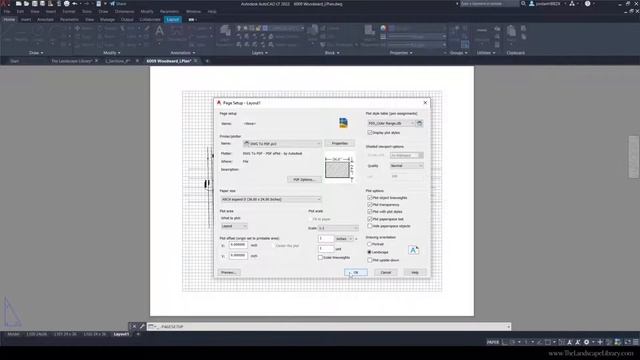Screen dimensions: 640x360
Task: Click the Save As icon in the title bar
Action: point(42,4)
